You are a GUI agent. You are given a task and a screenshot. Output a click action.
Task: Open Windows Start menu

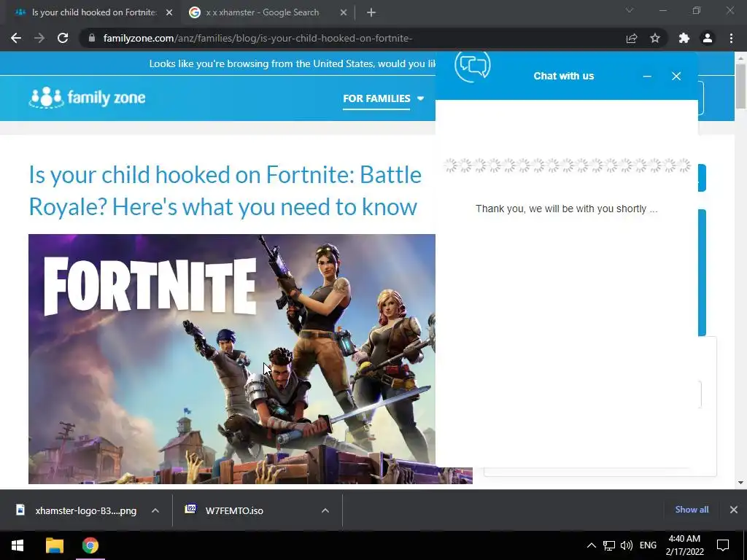pos(18,545)
